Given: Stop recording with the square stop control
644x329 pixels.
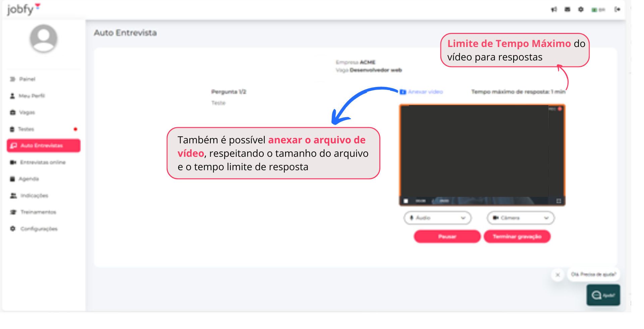Looking at the screenshot, I should click(407, 200).
